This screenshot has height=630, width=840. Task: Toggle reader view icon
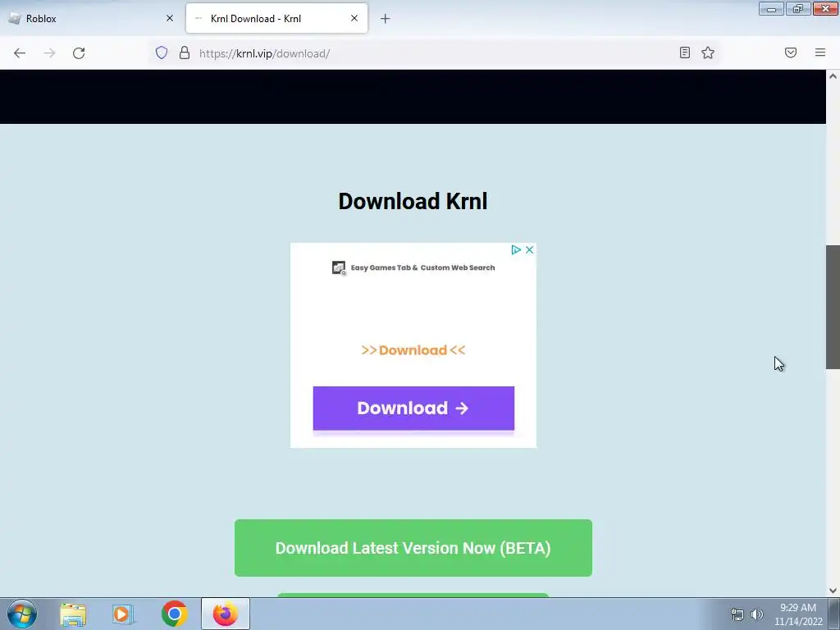pyautogui.click(x=685, y=52)
